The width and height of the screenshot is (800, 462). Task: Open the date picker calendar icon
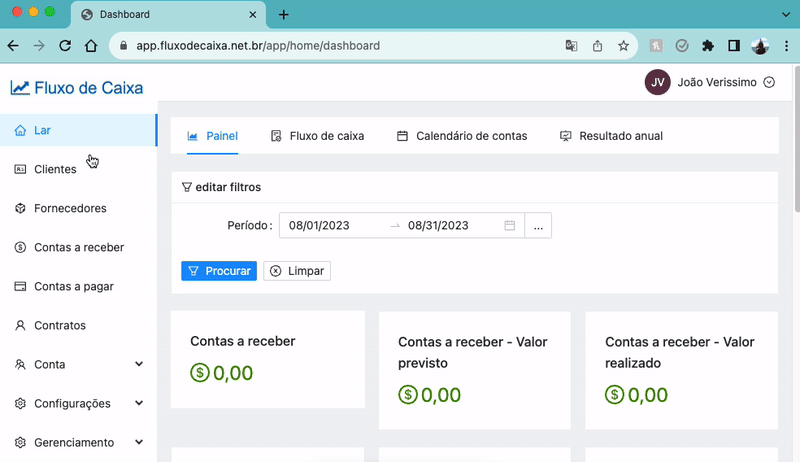(509, 225)
